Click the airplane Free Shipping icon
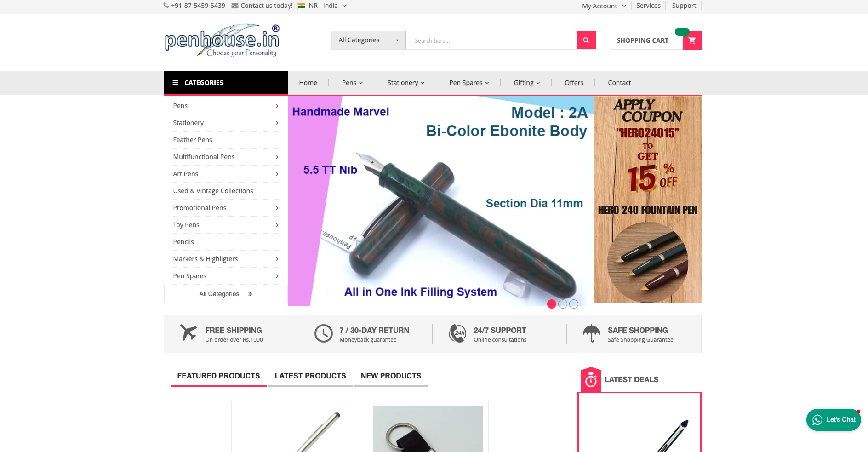The height and width of the screenshot is (452, 868). (188, 332)
